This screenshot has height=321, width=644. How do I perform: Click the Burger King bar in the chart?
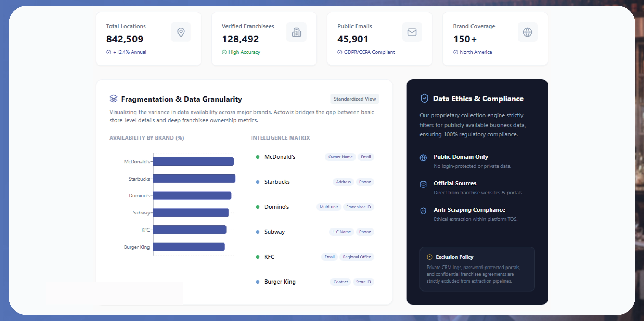tap(189, 247)
